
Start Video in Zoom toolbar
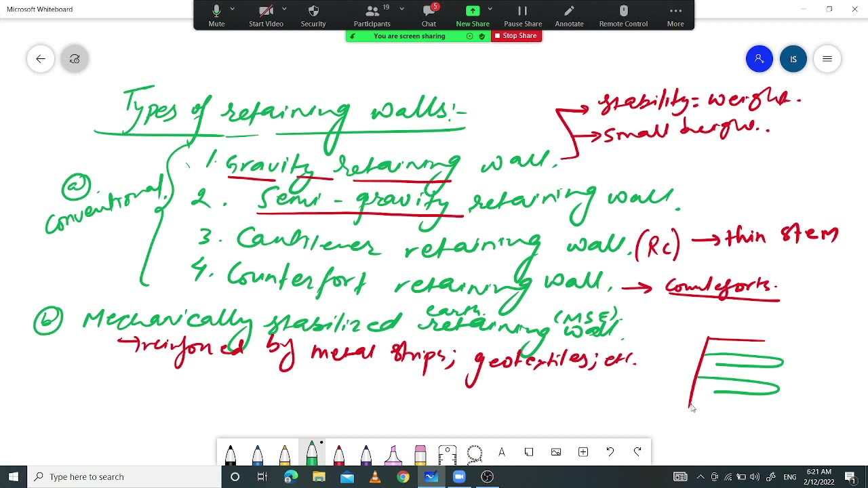click(x=266, y=16)
